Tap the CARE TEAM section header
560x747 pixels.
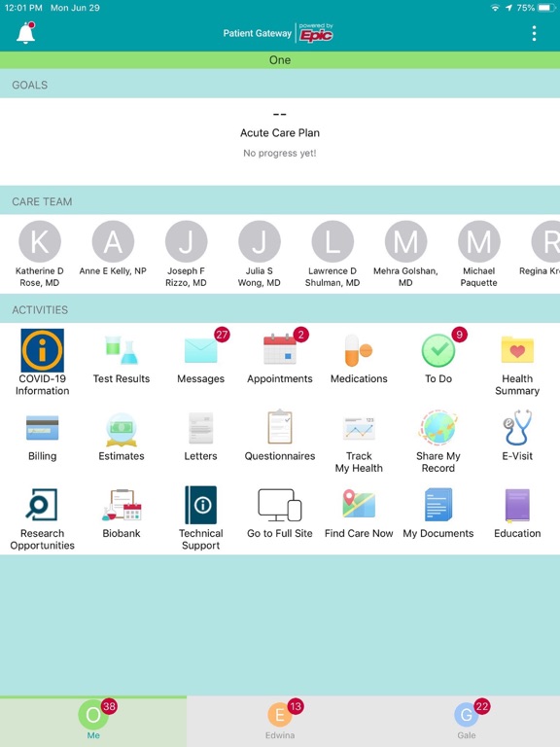click(42, 201)
